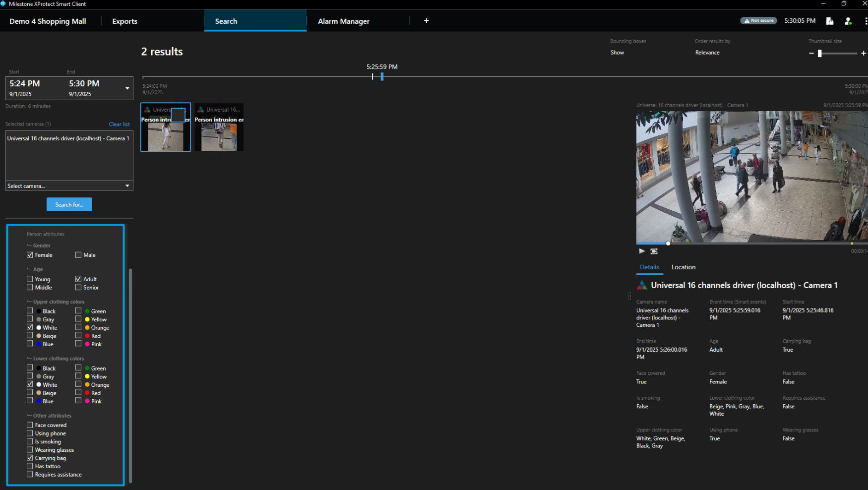The image size is (868, 490).
Task: Click the Search for button
Action: [x=69, y=204]
